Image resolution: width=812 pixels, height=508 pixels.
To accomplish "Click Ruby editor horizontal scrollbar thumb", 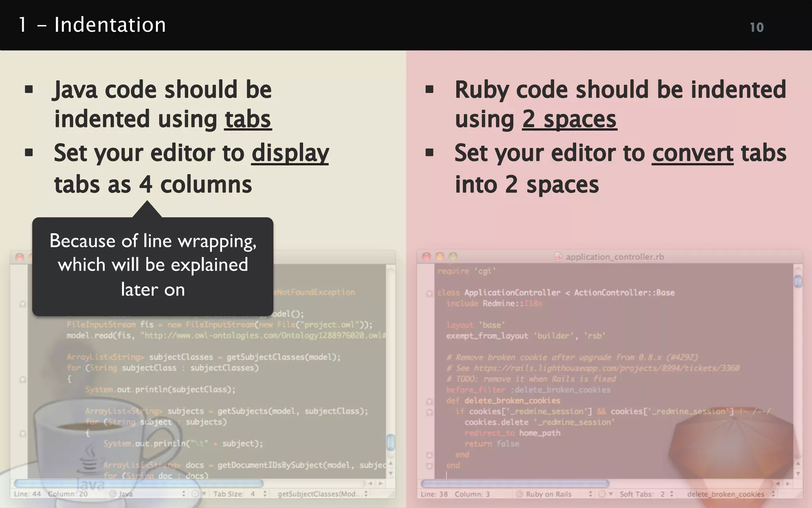I will pos(515,483).
